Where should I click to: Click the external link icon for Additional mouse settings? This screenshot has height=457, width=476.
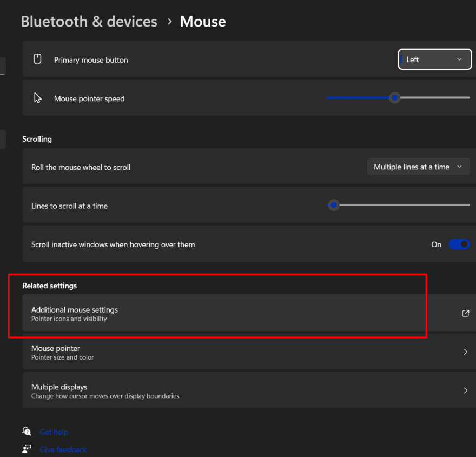[465, 313]
